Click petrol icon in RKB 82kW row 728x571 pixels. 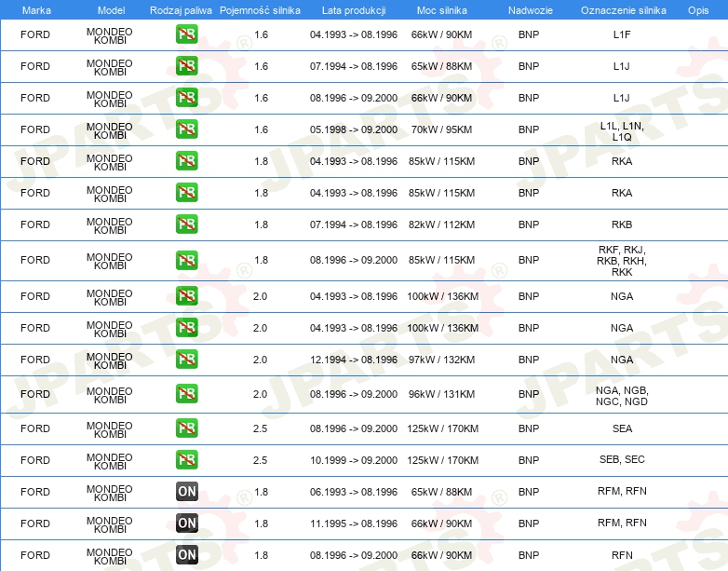tap(186, 224)
